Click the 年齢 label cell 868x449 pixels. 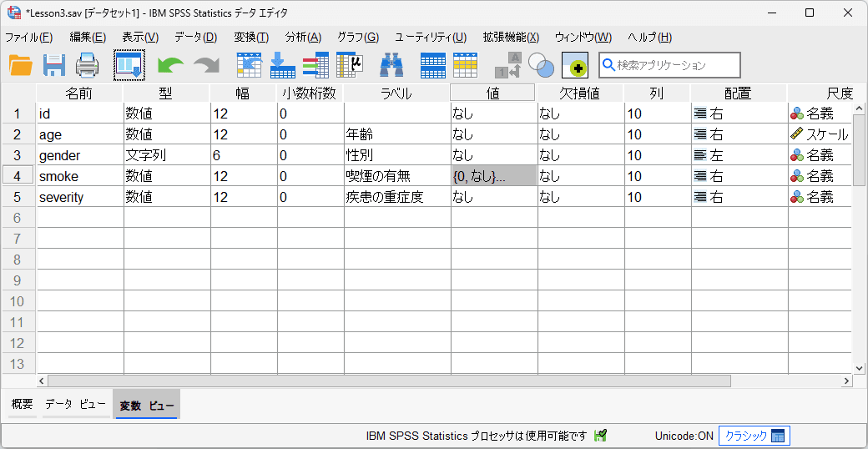point(397,134)
